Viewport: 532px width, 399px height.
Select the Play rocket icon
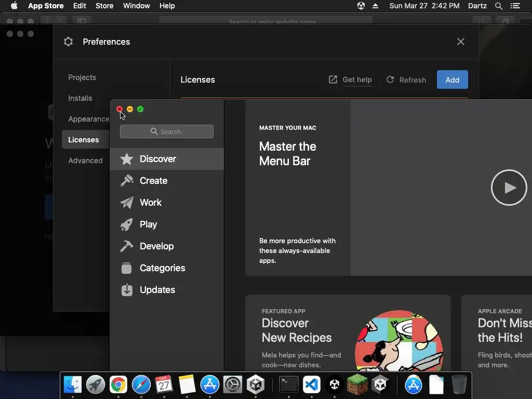point(127,224)
